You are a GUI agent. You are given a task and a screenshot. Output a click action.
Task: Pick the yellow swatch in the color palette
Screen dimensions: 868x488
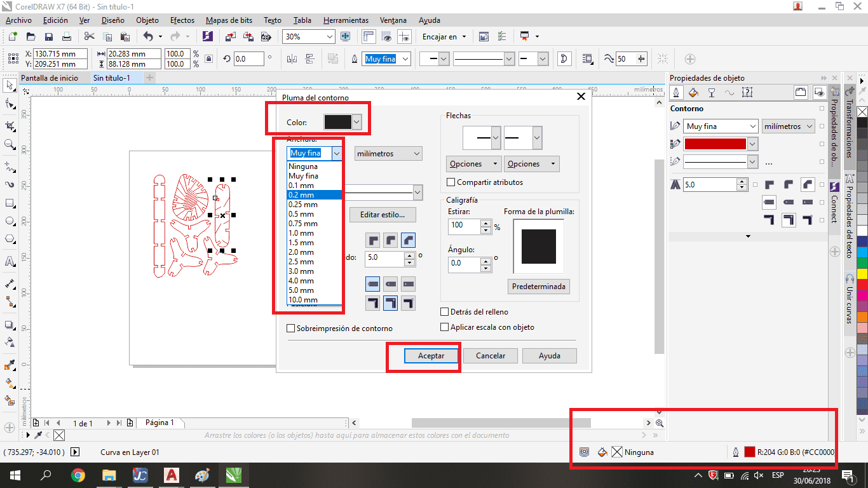point(862,274)
